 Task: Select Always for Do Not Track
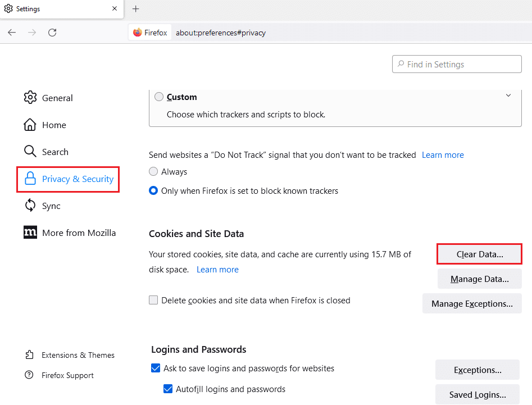pos(153,171)
